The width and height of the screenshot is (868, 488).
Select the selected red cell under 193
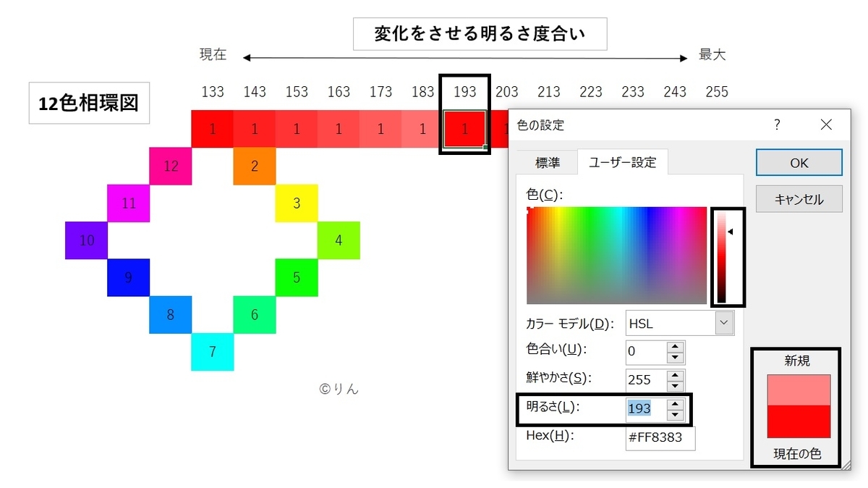tap(464, 129)
